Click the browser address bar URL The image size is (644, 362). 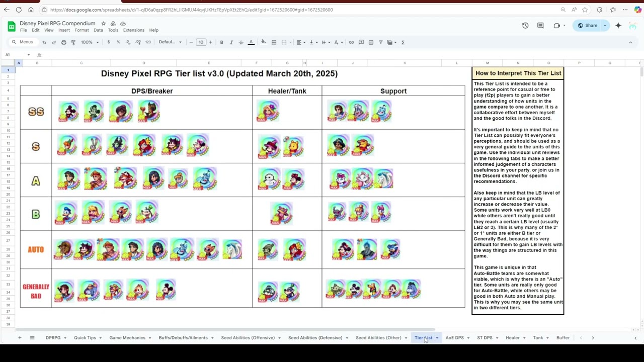(x=191, y=10)
